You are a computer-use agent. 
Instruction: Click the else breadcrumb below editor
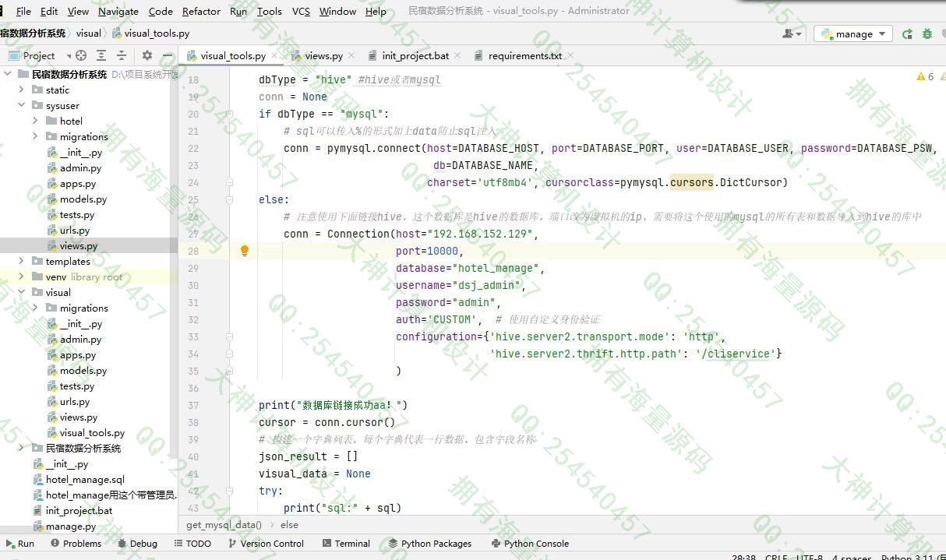[289, 525]
